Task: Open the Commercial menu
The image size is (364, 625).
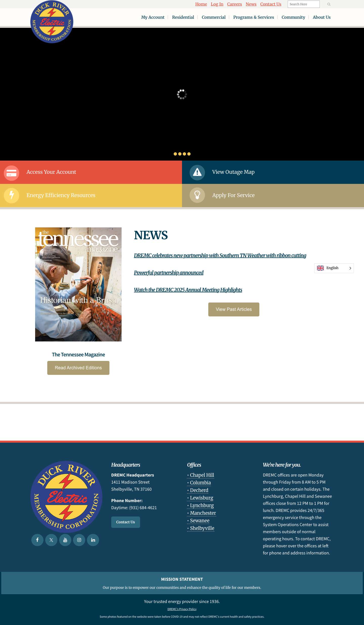Action: pos(214,17)
